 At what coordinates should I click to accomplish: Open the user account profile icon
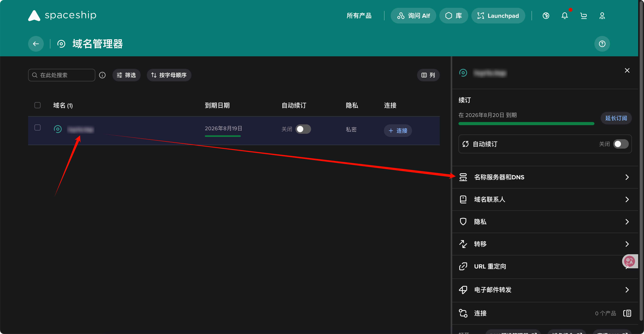coord(602,16)
